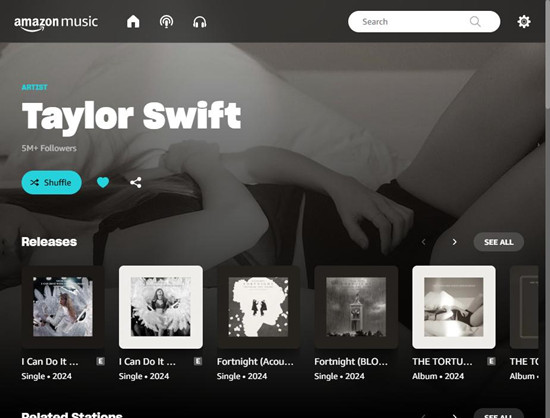Click Single • 2024 under Fortnight (Acou...
Image resolution: width=550 pixels, height=418 pixels.
(242, 376)
